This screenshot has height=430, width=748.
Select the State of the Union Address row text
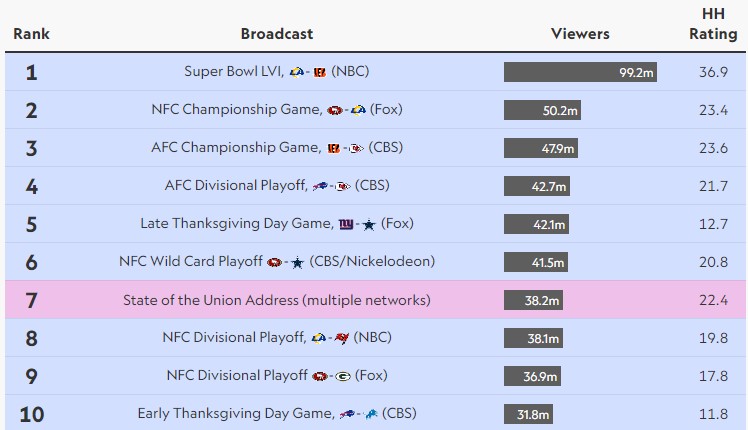277,300
